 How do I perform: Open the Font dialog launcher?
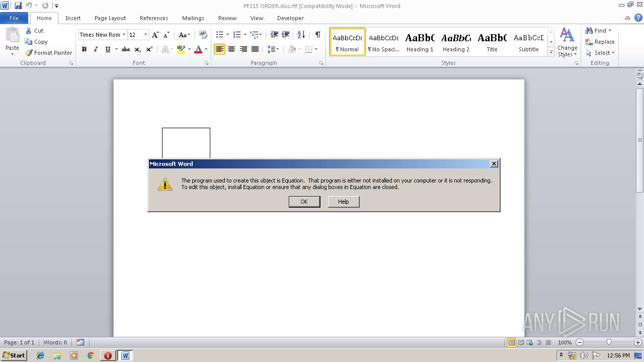click(x=207, y=63)
